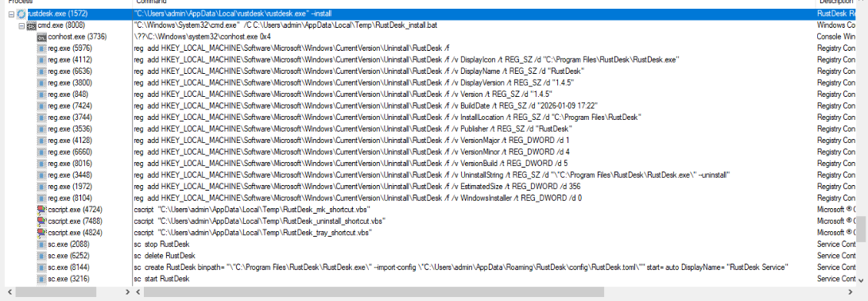
Task: Click the Process pane scroll-right arrow
Action: pyautogui.click(x=127, y=291)
